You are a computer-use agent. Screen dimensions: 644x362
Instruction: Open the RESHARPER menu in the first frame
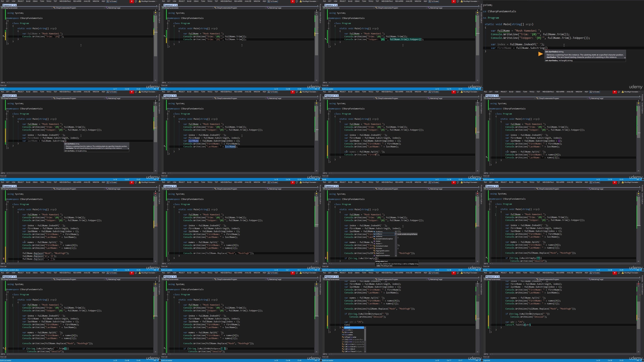click(x=77, y=1)
